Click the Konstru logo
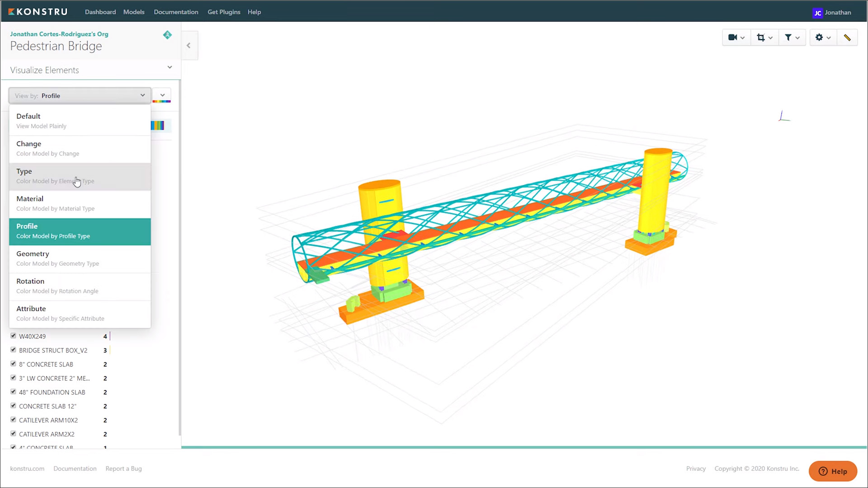This screenshot has height=488, width=868. (x=38, y=12)
